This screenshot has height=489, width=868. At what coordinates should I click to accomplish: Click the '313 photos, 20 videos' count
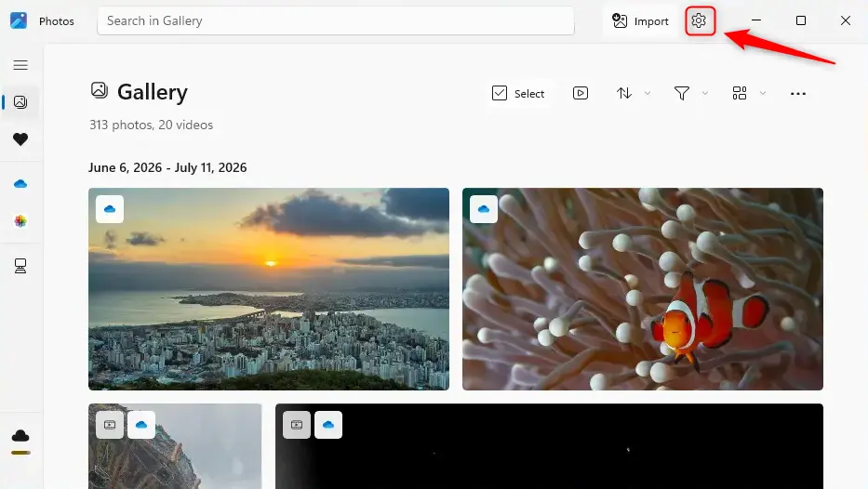click(x=151, y=125)
